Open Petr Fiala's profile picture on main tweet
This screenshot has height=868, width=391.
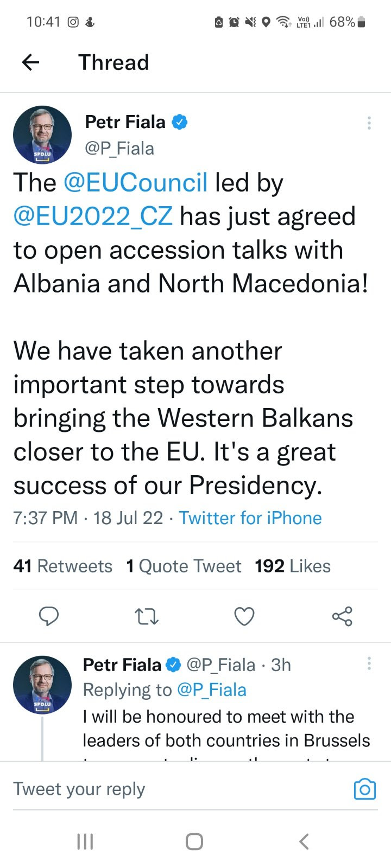tap(42, 135)
